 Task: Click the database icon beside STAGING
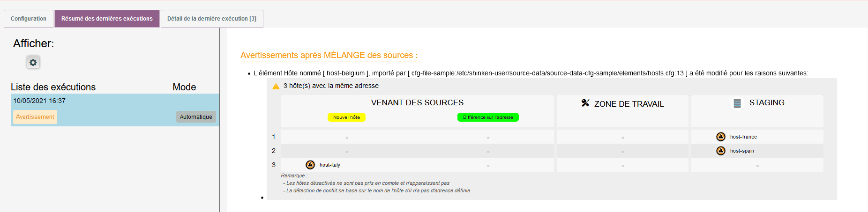pos(737,103)
